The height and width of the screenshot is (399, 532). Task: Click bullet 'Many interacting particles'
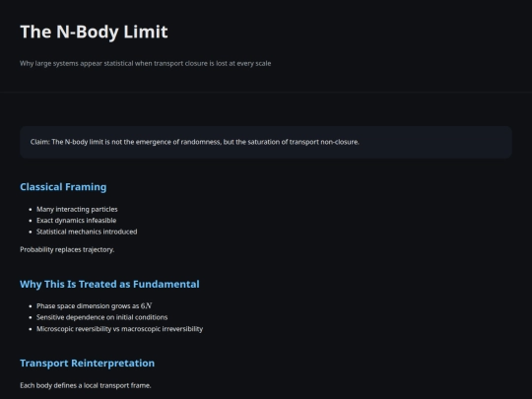[77, 209]
